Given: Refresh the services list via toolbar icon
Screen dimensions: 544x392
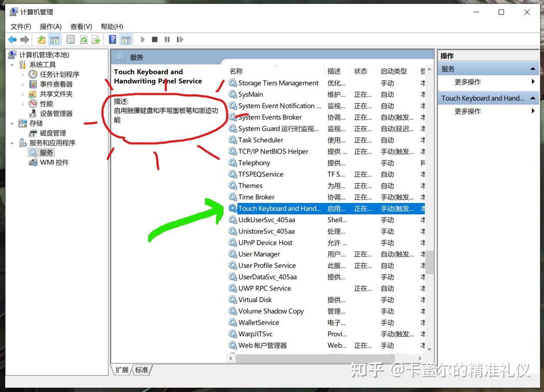Looking at the screenshot, I should (83, 39).
